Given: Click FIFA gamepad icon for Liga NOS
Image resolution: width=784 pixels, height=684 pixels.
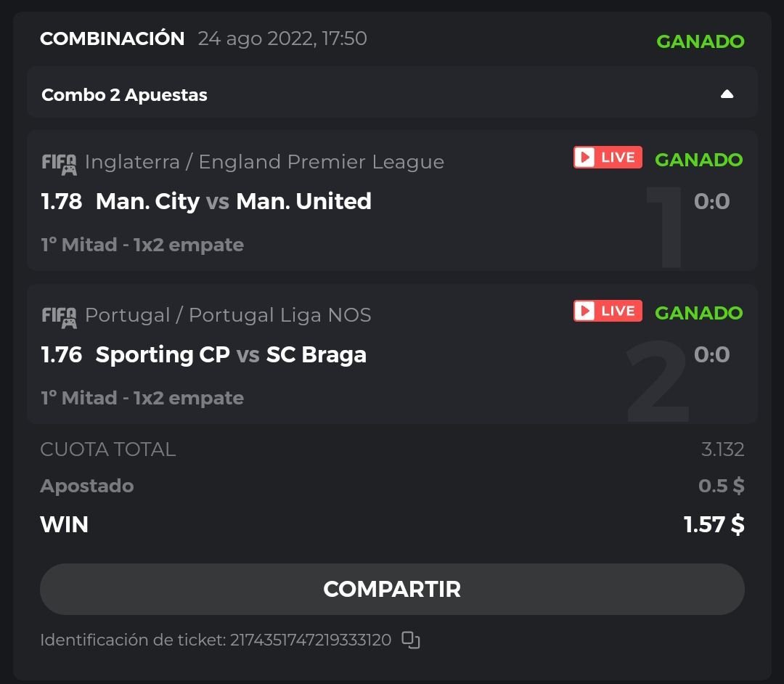Looking at the screenshot, I should pos(59,317).
